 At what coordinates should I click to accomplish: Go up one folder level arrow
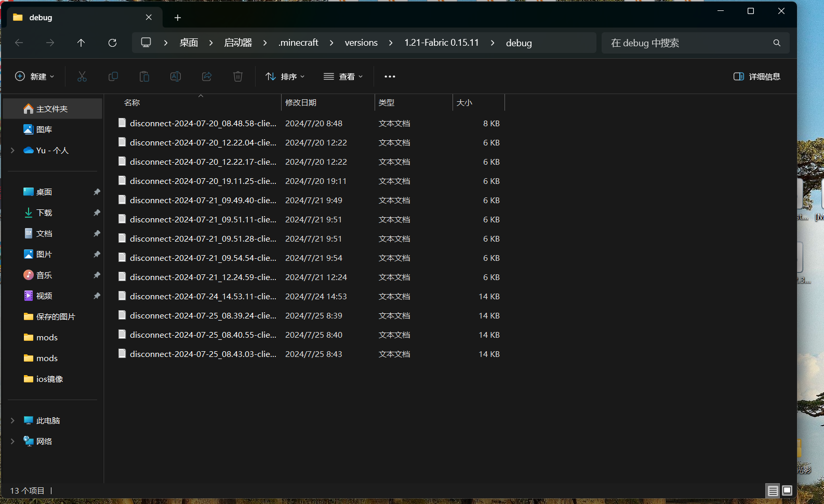81,43
